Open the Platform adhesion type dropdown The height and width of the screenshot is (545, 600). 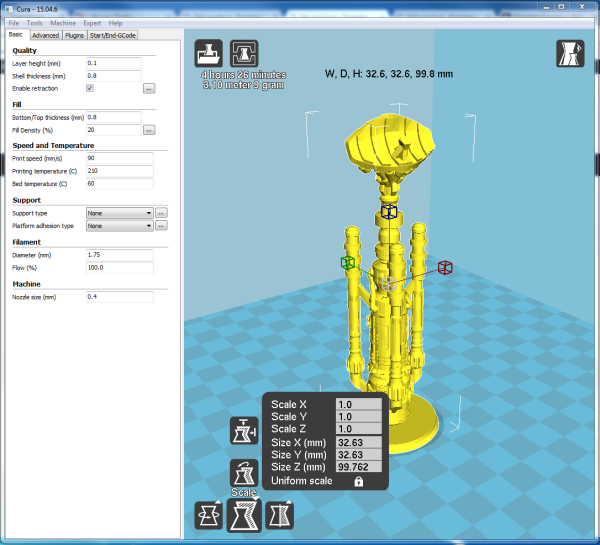coord(119,226)
